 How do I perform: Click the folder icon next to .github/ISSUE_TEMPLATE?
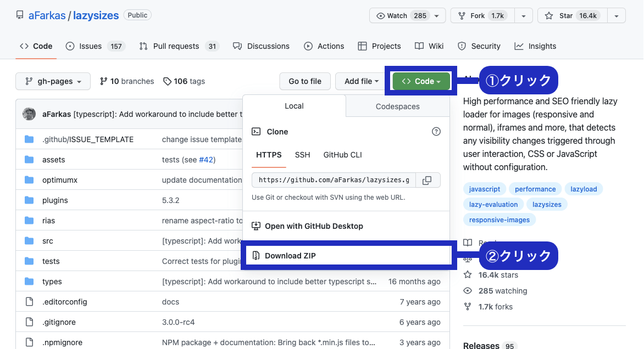(x=29, y=139)
